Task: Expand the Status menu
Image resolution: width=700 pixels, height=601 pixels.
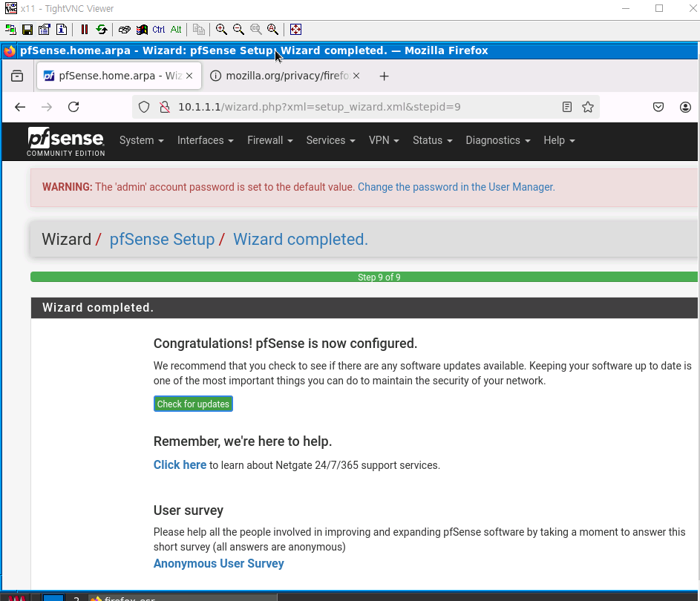Action: tap(433, 140)
